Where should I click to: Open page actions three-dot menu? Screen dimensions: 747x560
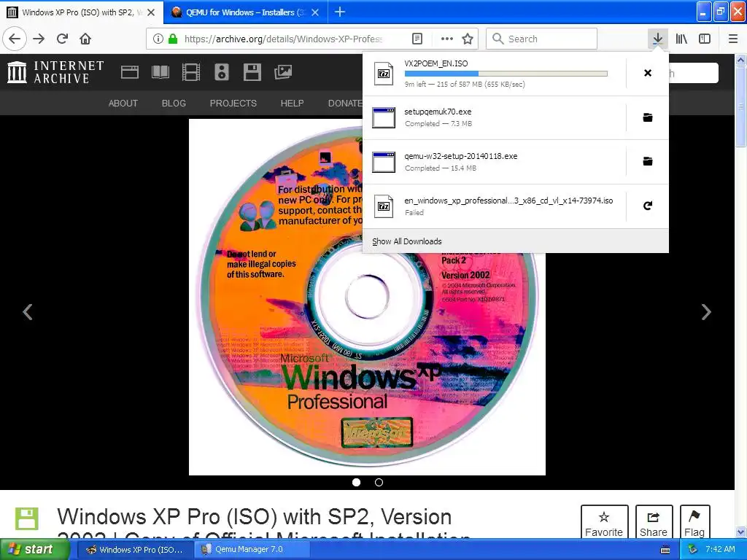coord(447,39)
